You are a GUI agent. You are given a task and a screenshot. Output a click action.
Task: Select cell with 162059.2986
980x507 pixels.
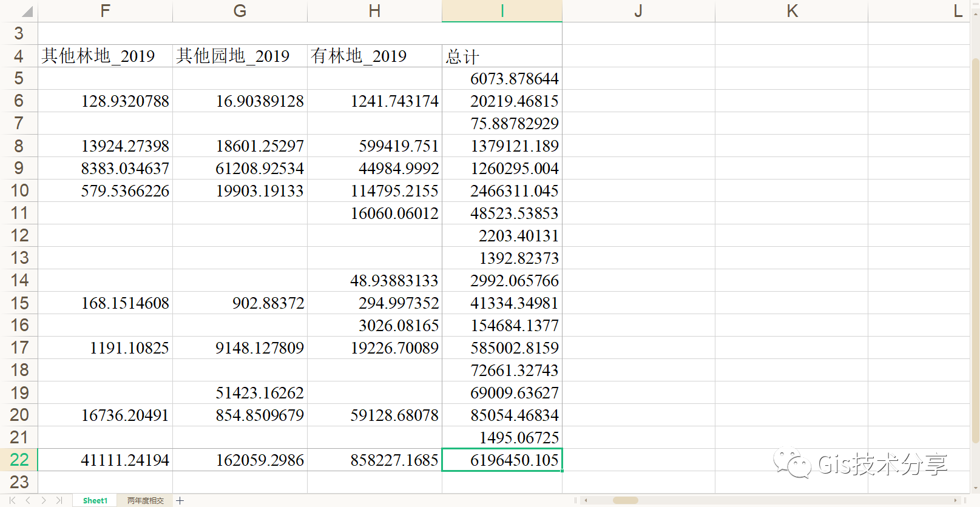tap(240, 460)
